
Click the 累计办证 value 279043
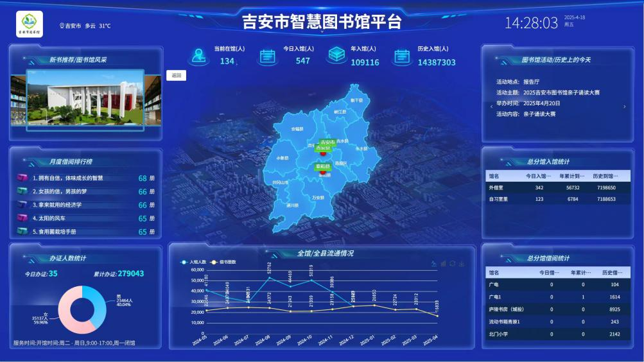[130, 273]
